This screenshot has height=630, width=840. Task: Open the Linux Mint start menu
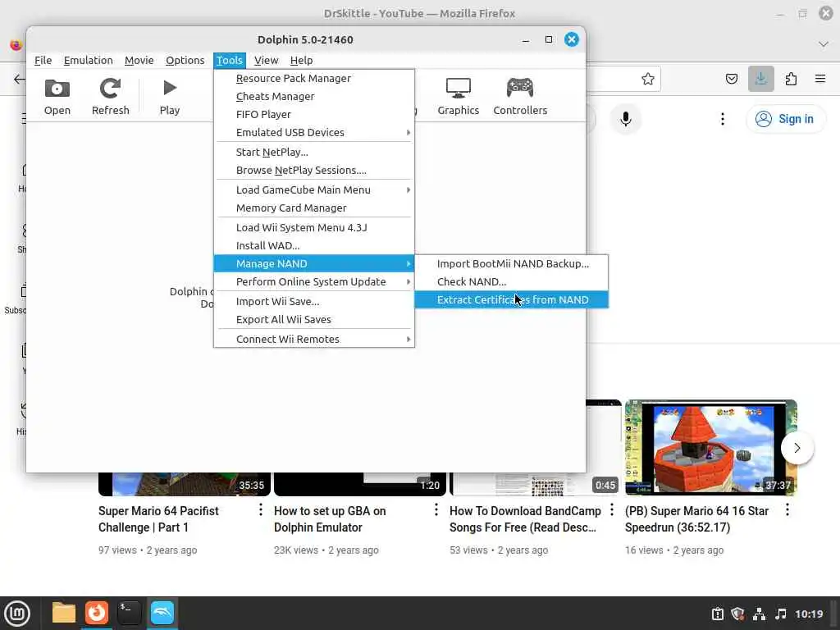click(17, 614)
